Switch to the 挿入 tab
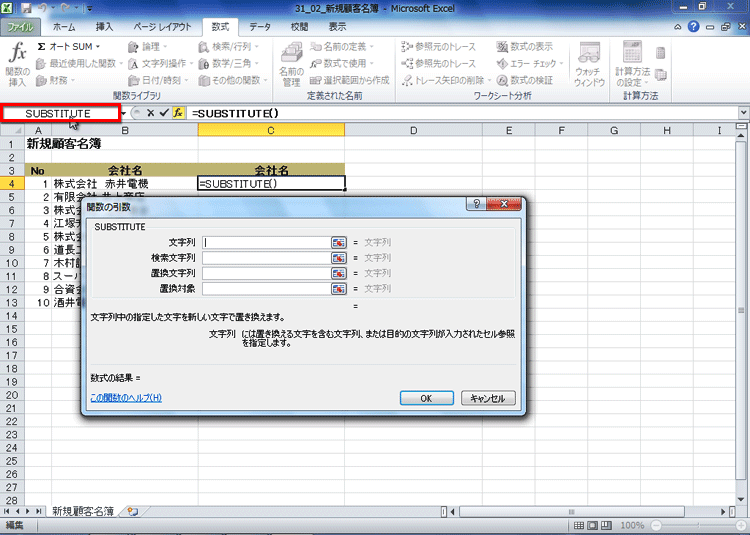This screenshot has height=535, width=750. 104,27
